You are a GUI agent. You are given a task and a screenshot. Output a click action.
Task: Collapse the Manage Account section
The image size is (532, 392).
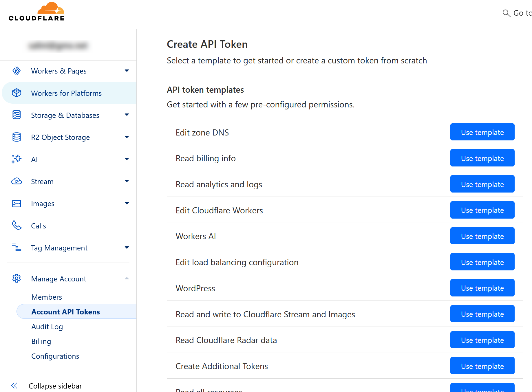pyautogui.click(x=127, y=279)
